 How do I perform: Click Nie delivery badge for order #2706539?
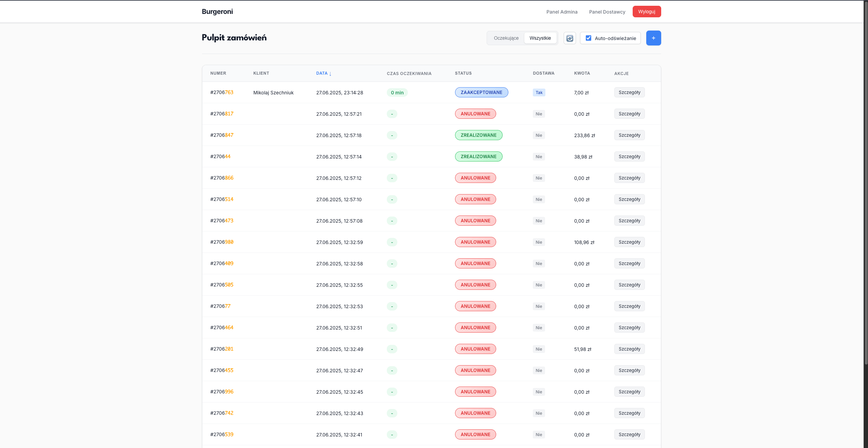click(x=539, y=435)
